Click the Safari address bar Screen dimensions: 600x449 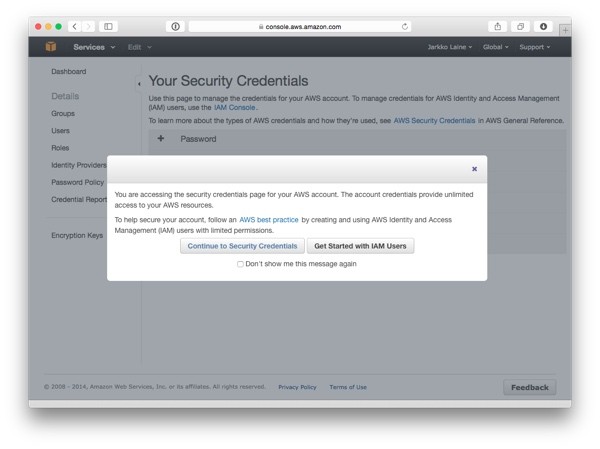(300, 26)
